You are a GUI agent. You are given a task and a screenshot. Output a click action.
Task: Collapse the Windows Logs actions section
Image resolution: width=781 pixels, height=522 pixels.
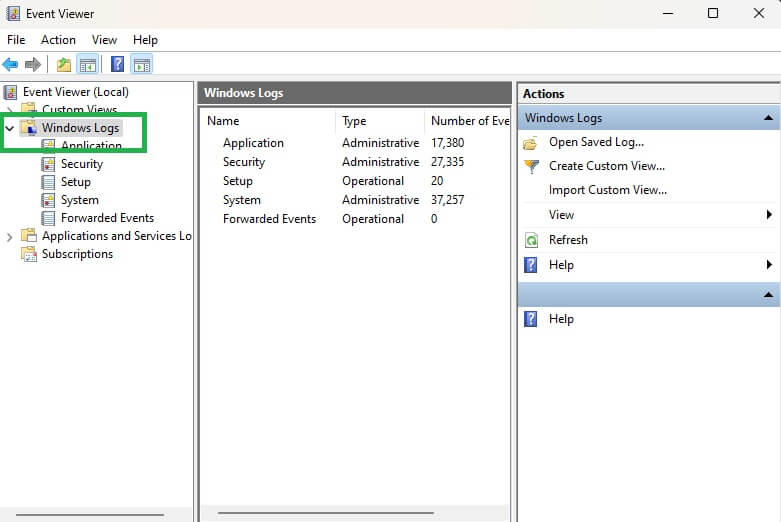(x=768, y=118)
